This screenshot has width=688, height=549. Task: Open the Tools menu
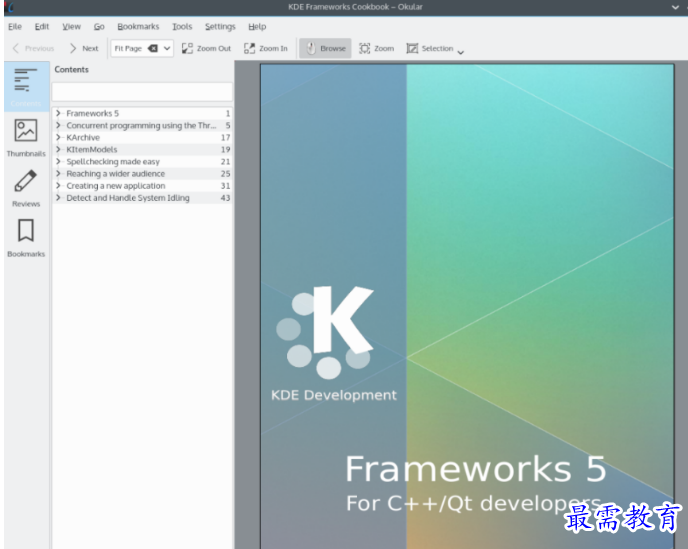pos(182,27)
